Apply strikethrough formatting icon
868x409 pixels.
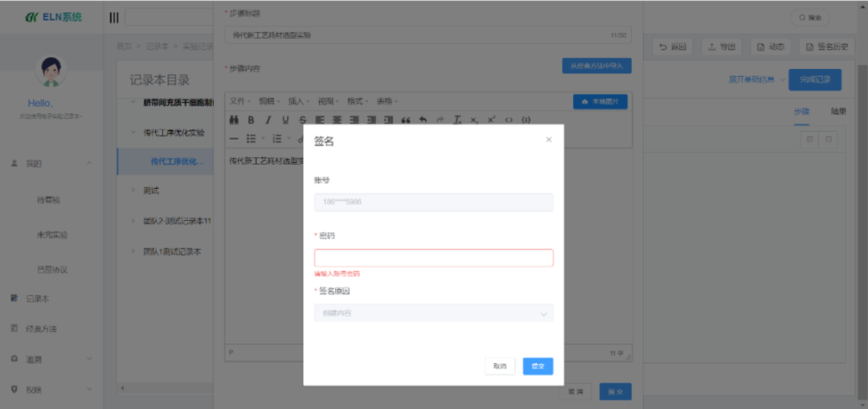click(x=301, y=120)
